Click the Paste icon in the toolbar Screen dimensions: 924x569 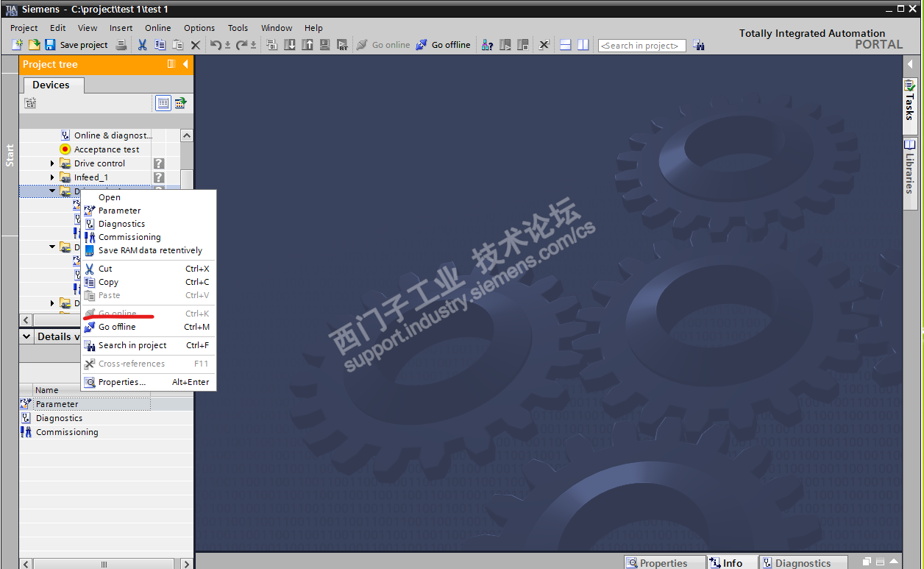178,45
